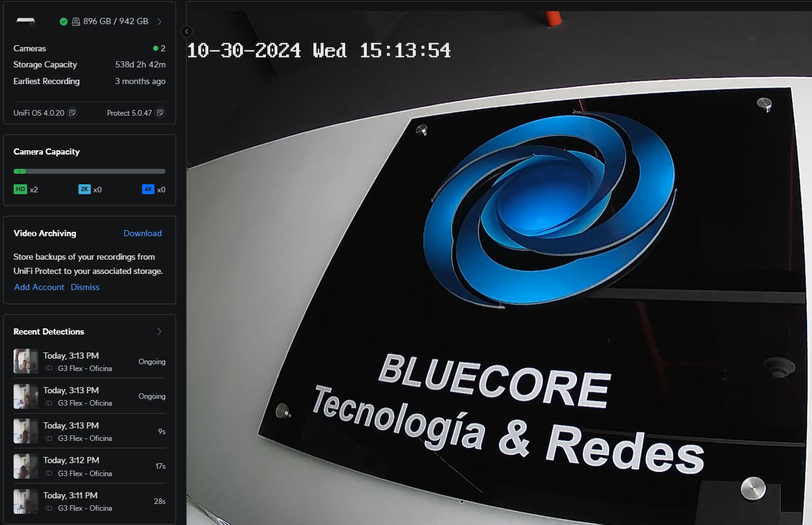
Task: Click the 538d 2h 42m storage capacity value
Action: pyautogui.click(x=140, y=65)
